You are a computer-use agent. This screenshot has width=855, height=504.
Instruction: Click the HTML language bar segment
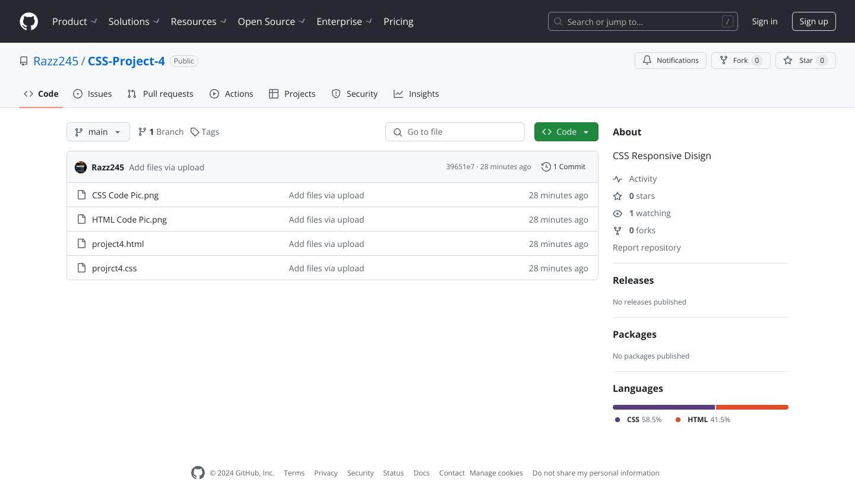pos(752,407)
